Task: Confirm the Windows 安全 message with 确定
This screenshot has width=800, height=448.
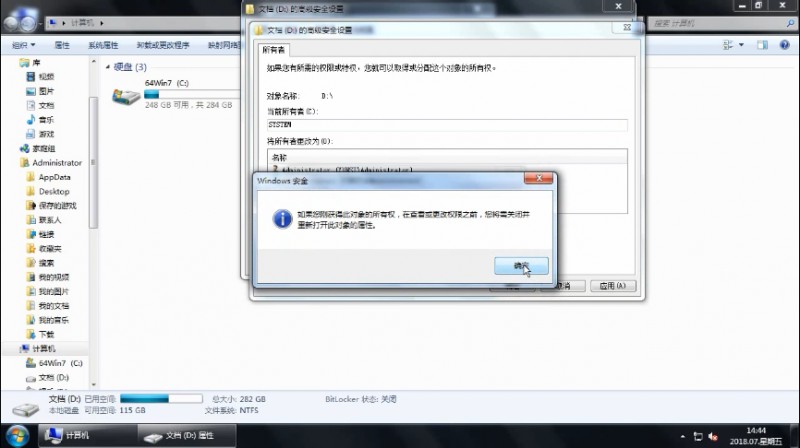Action: [x=521, y=266]
